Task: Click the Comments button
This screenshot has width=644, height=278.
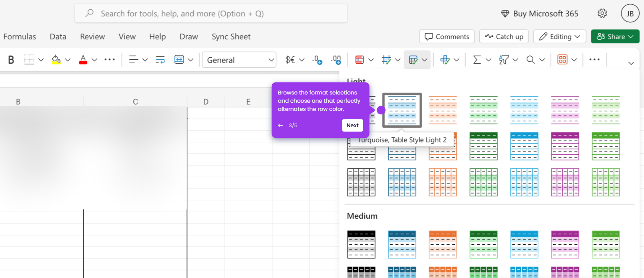Action: [447, 36]
